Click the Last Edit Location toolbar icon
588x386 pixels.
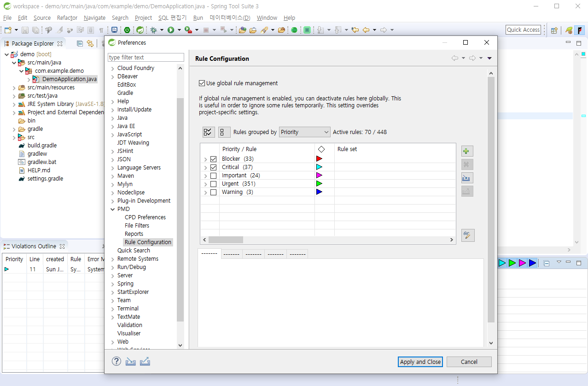[355, 30]
